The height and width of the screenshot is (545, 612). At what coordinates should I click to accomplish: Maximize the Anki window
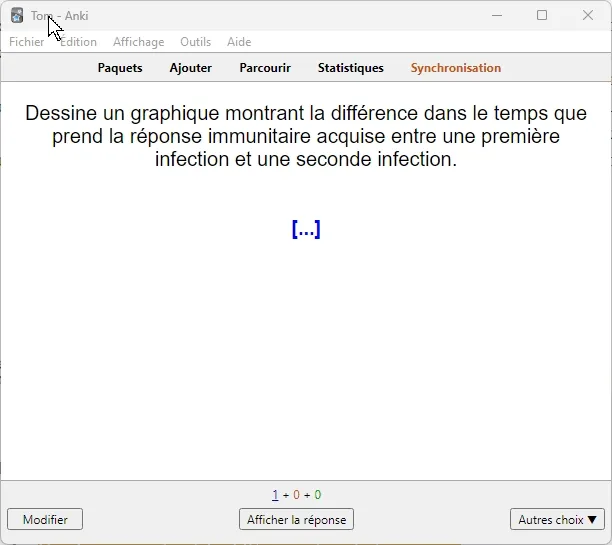542,16
